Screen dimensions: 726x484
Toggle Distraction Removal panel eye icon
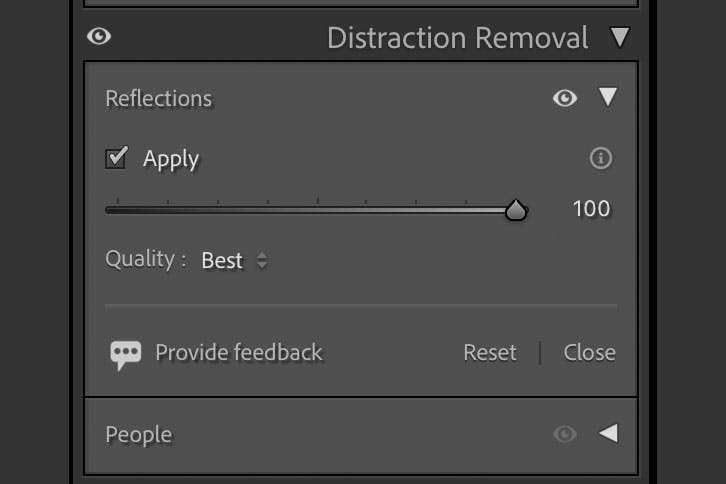pyautogui.click(x=99, y=36)
